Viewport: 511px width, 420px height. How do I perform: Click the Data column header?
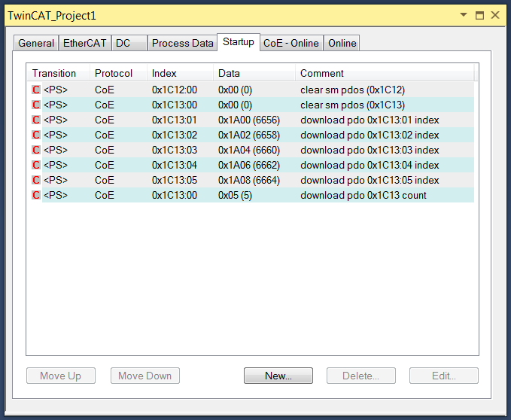(254, 73)
